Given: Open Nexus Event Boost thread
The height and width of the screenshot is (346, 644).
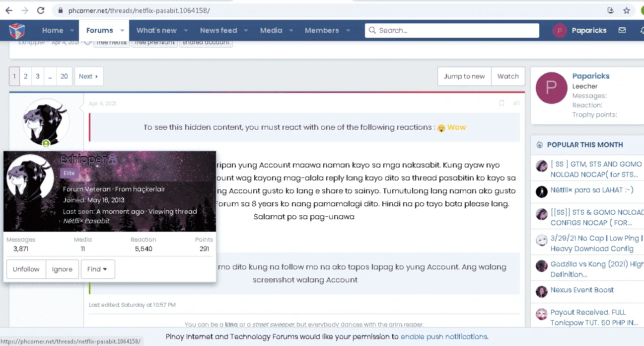Looking at the screenshot, I should click(582, 290).
